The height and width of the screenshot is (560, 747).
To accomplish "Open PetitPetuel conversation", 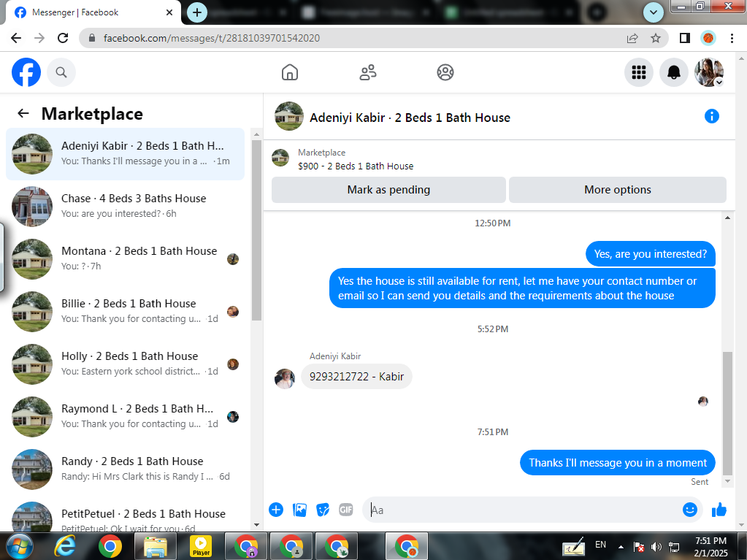I will point(126,517).
